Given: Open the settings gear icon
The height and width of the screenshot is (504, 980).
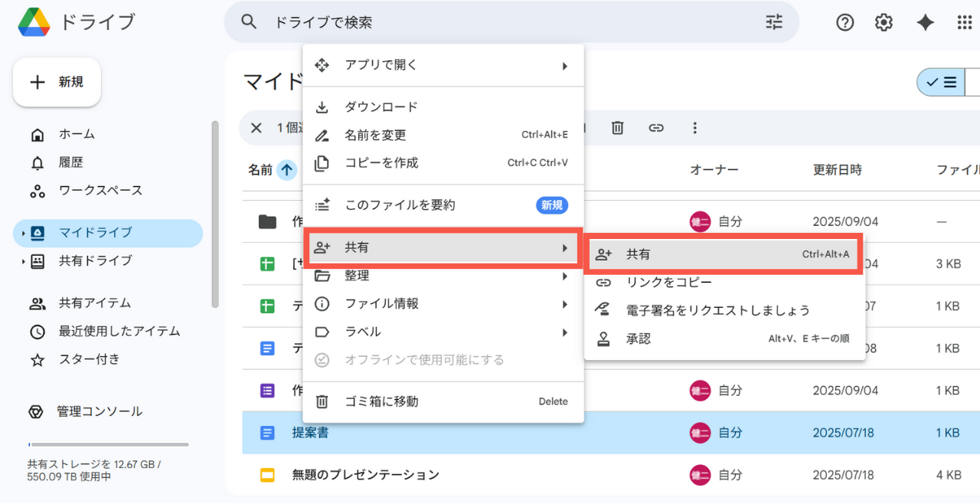Looking at the screenshot, I should 883,22.
